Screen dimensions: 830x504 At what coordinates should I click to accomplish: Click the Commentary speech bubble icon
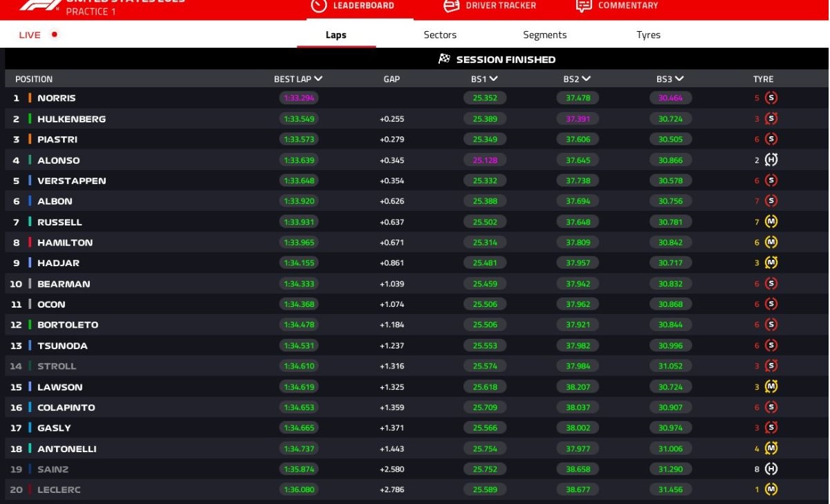coord(584,6)
